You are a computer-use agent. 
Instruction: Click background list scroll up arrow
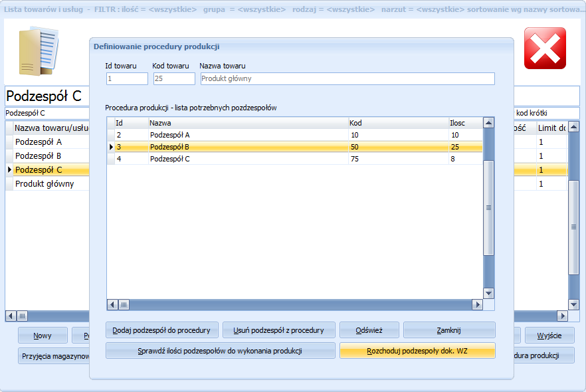pos(573,127)
